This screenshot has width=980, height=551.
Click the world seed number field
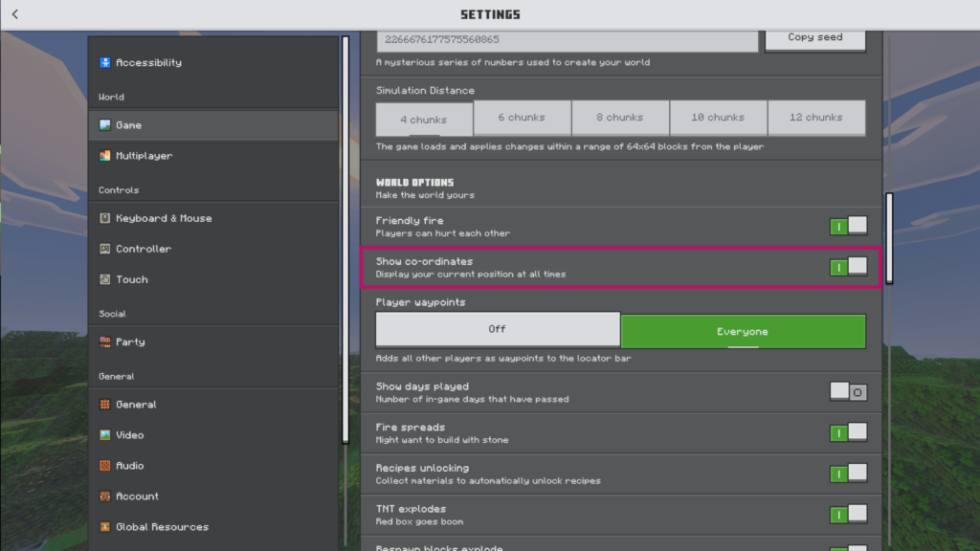pyautogui.click(x=567, y=40)
